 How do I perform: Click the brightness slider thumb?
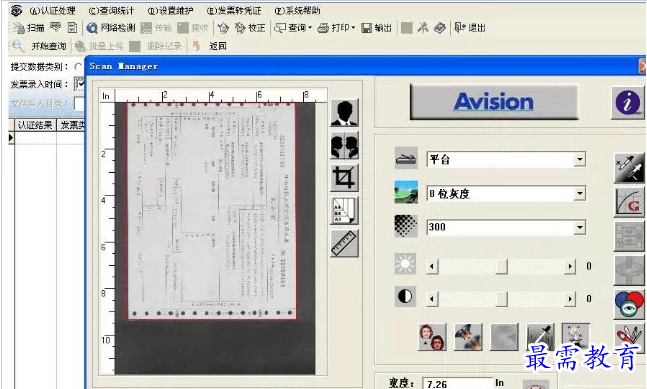click(501, 266)
